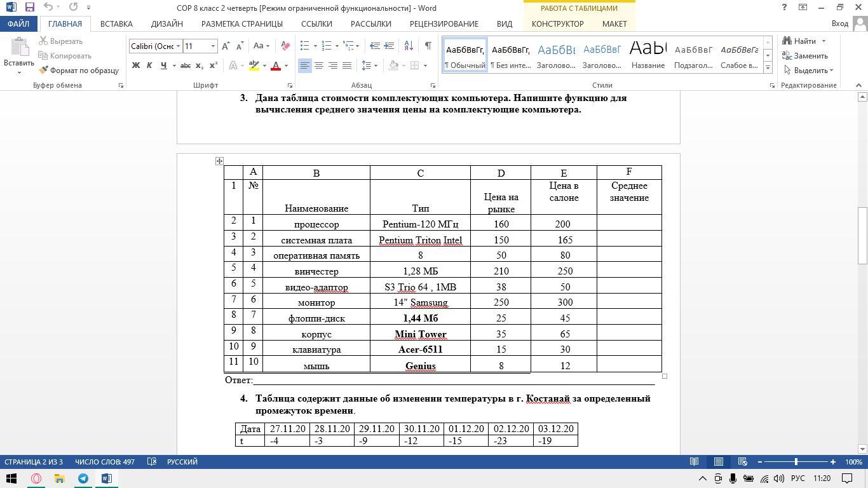Switch to the ДИЗАЙН tab
Image resolution: width=868 pixels, height=488 pixels.
(x=167, y=24)
